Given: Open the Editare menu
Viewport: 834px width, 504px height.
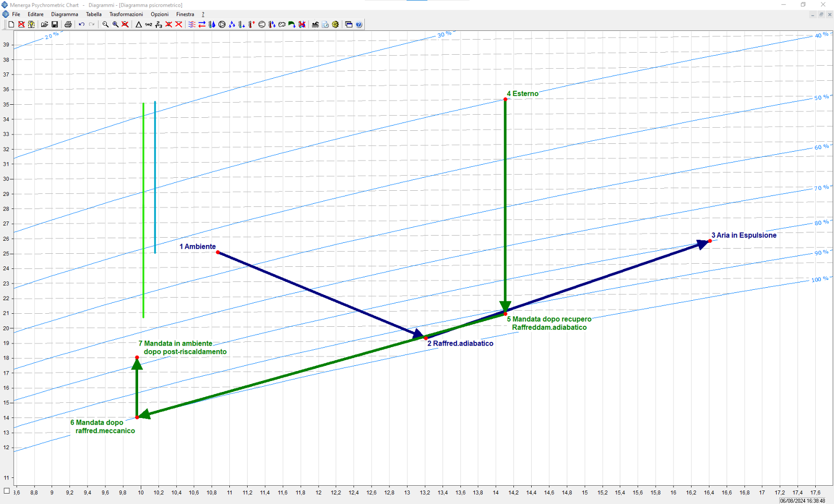Looking at the screenshot, I should [x=35, y=14].
